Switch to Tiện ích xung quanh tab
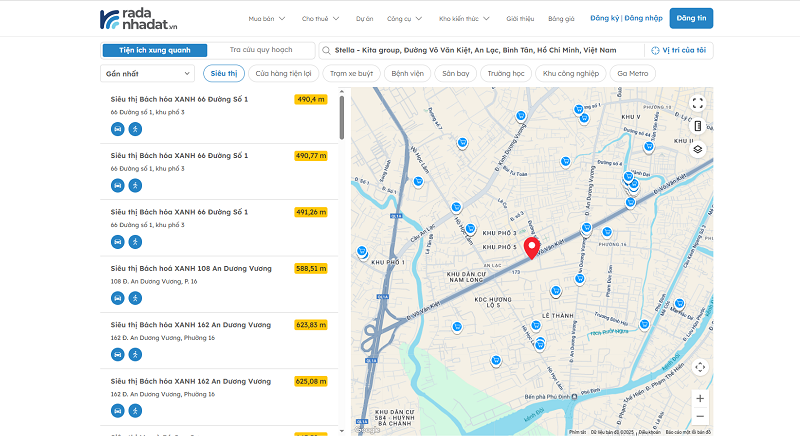Screen dimensions: 800x443 [155, 50]
